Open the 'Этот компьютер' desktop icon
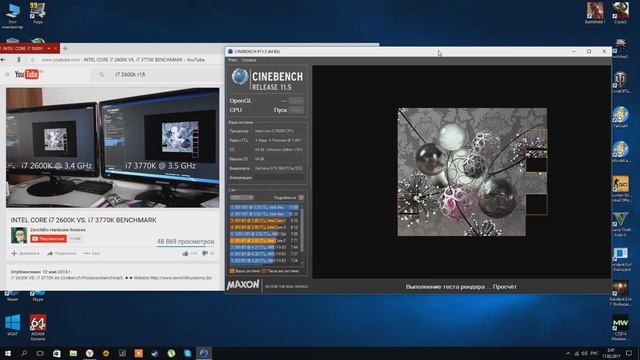The height and width of the screenshot is (360, 640). point(12,16)
